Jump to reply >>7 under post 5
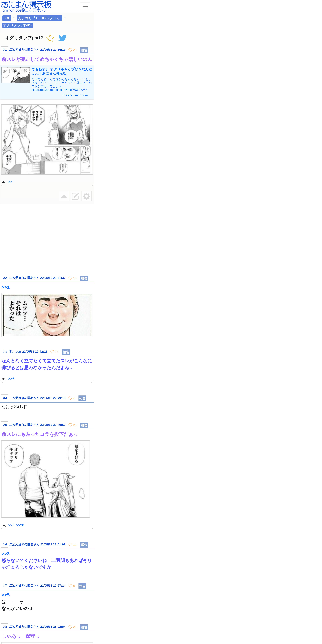Viewport: 322px width, 644px height. click(11, 525)
